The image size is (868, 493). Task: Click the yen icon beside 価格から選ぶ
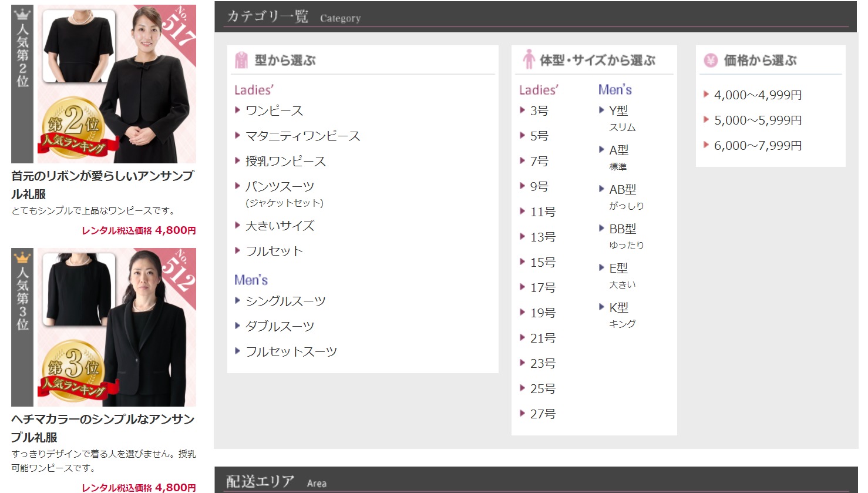click(711, 60)
